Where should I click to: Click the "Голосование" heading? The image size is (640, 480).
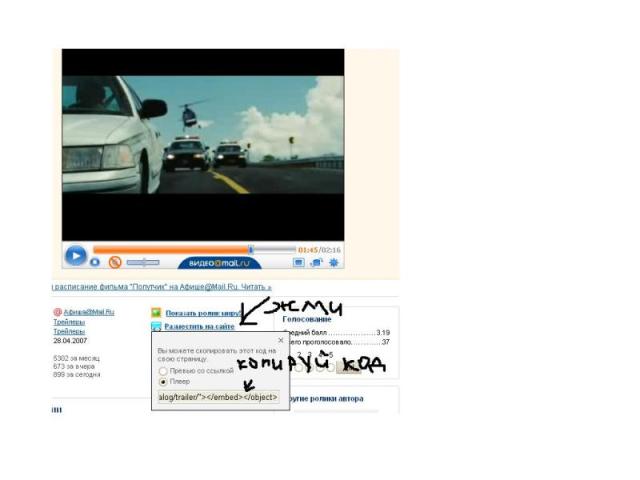(307, 319)
